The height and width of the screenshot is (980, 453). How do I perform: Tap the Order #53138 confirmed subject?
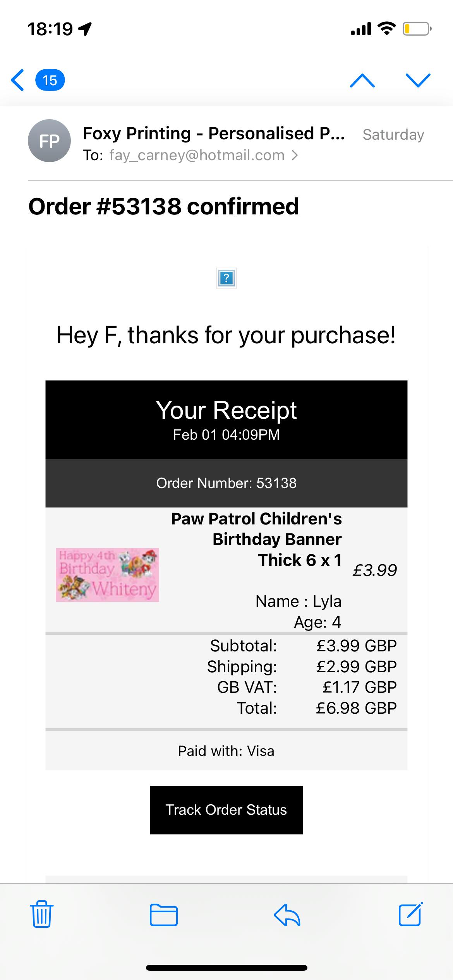point(164,206)
